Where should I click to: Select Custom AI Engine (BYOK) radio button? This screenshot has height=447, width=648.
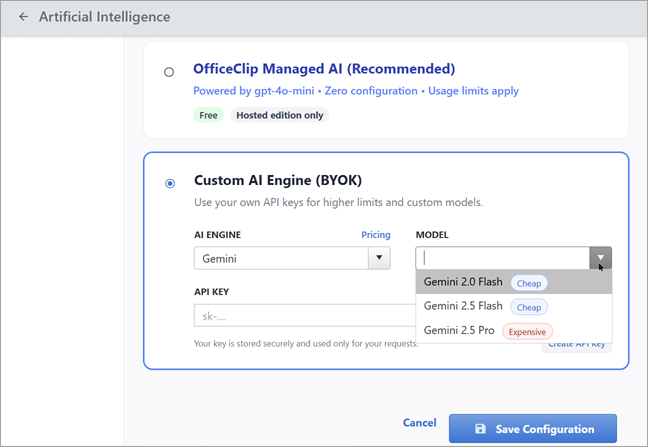170,183
